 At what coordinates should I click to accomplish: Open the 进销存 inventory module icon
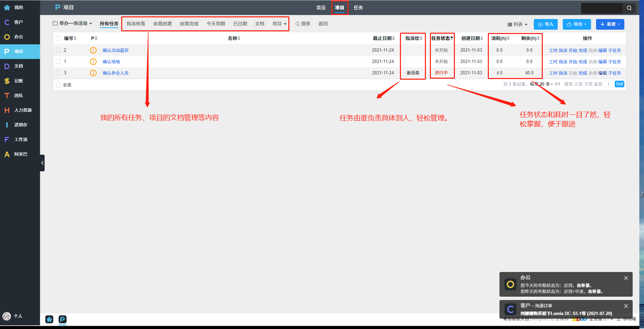pyautogui.click(x=7, y=125)
